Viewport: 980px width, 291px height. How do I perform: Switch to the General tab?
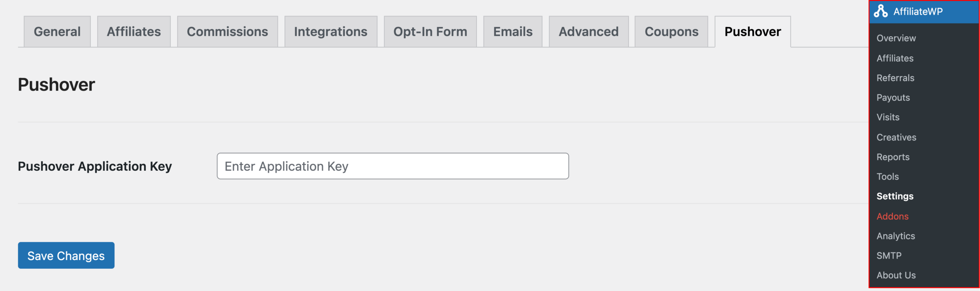[x=57, y=31]
